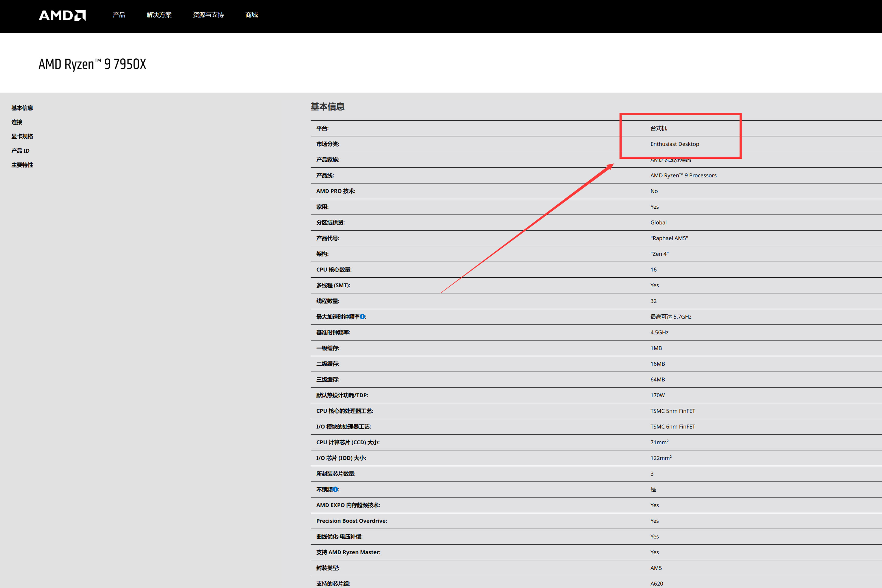Viewport: 882px width, 588px height.
Task: Select the 最高可达 5.7GHz value
Action: 671,317
